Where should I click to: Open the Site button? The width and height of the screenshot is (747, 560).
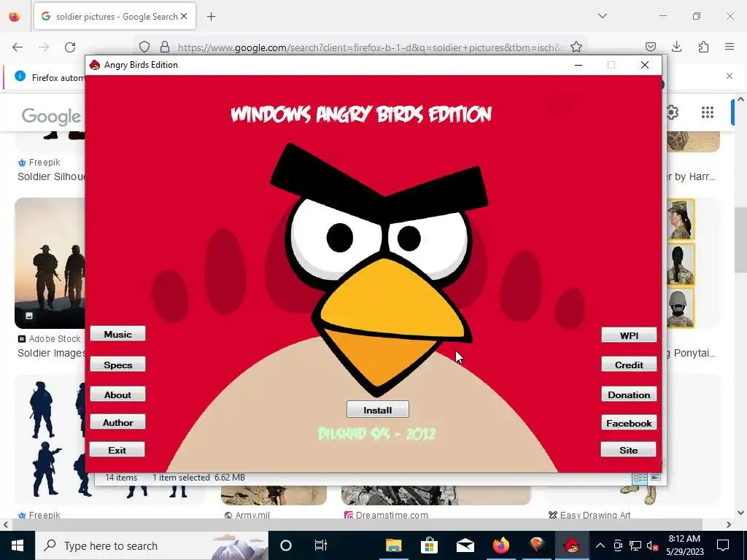[628, 449]
